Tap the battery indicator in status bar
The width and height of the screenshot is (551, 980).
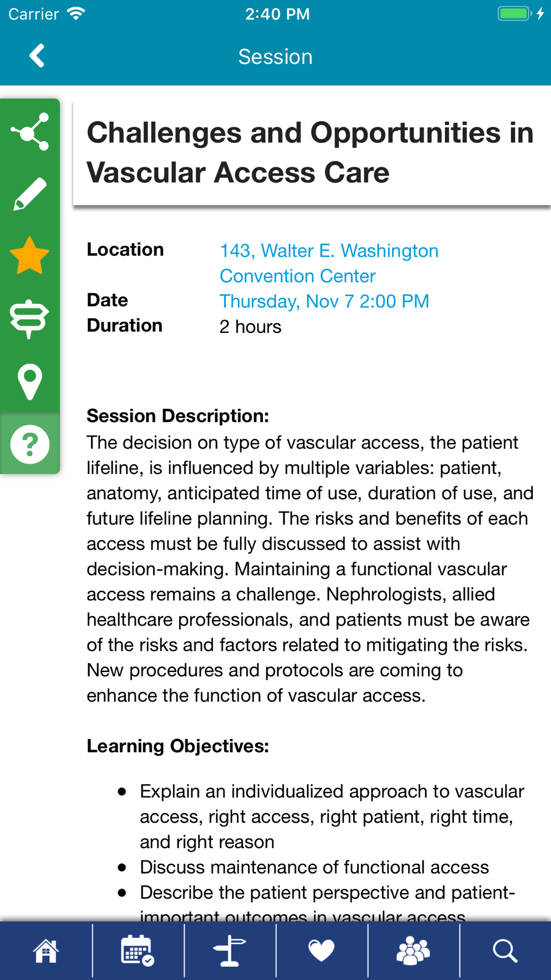click(515, 14)
